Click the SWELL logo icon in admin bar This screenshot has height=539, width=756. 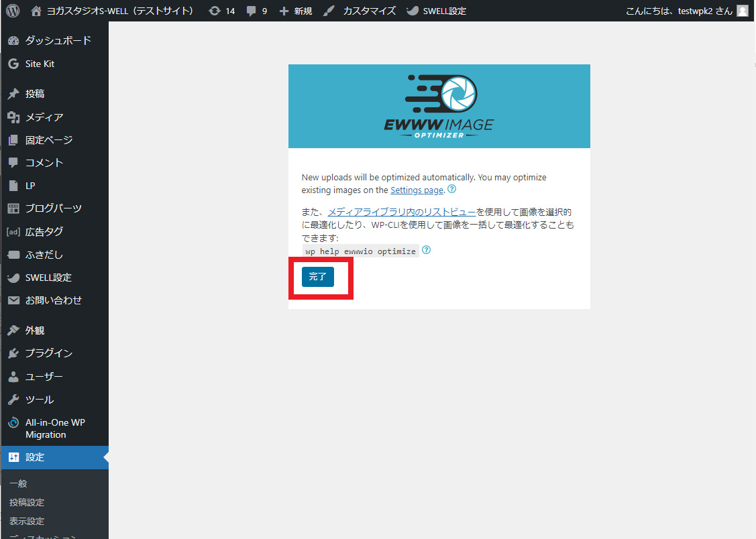(413, 11)
